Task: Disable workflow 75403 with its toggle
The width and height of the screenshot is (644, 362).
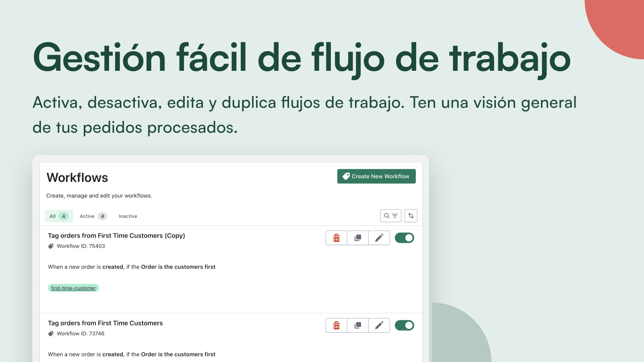Action: click(405, 238)
